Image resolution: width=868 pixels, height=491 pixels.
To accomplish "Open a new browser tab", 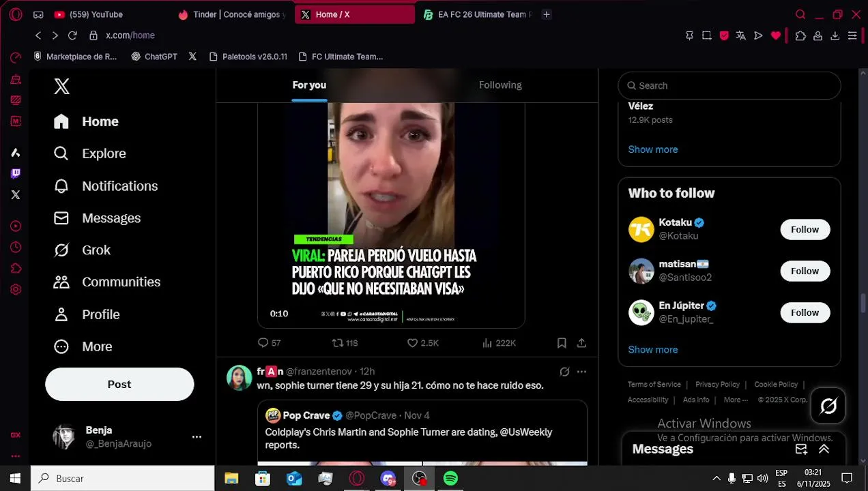I will coord(547,14).
